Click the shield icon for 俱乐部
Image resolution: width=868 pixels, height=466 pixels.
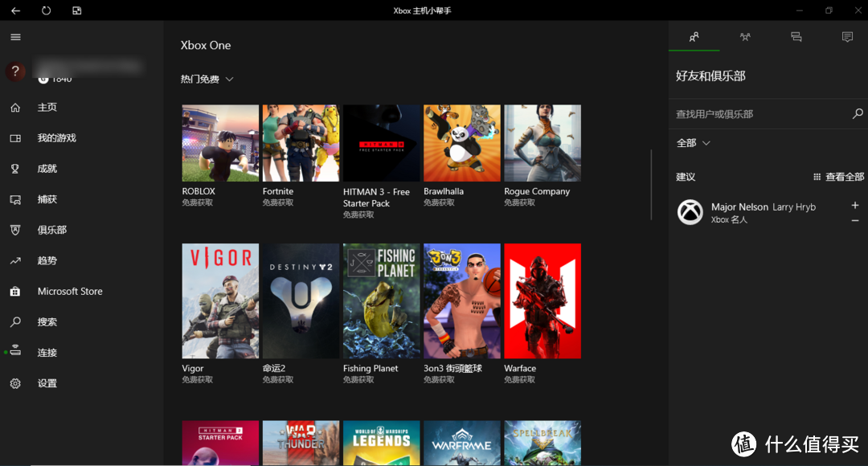coord(15,231)
